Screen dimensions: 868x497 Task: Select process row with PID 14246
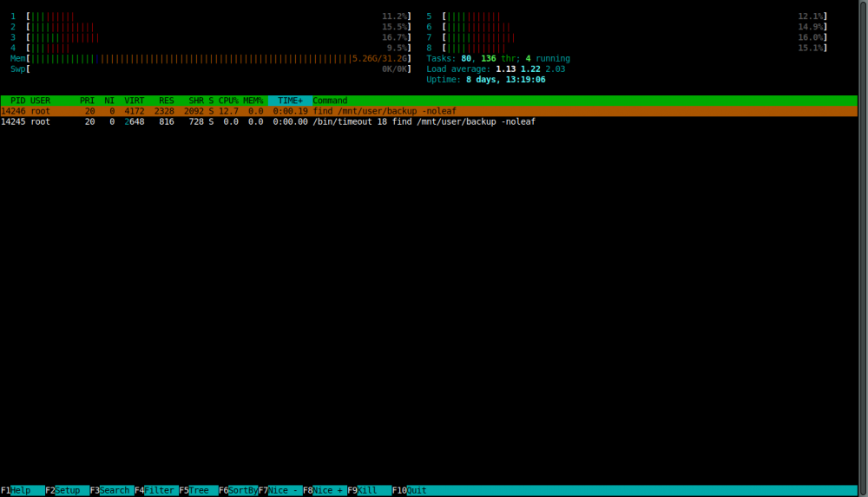click(429, 111)
